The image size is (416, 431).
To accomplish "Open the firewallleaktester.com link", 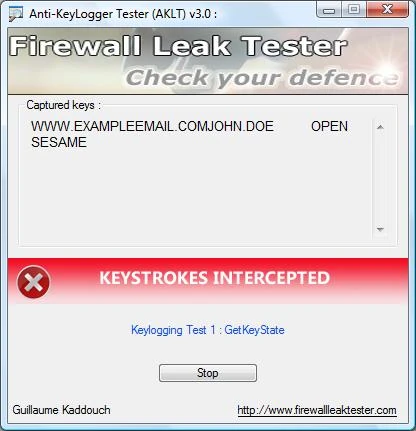I will [317, 410].
